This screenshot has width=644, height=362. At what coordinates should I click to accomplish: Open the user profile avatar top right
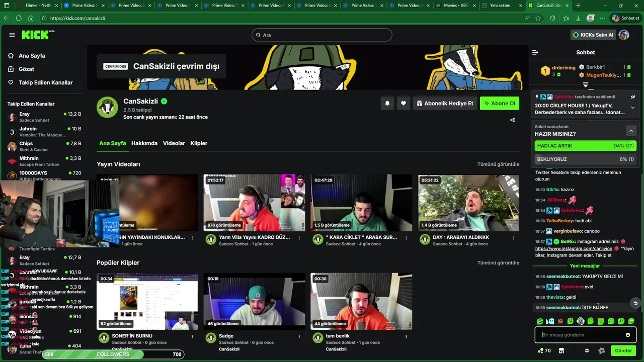click(624, 35)
